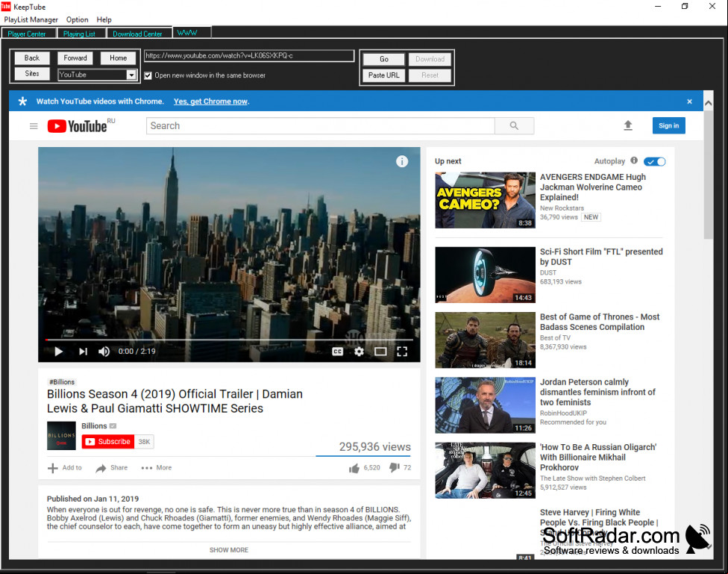Click the YouTube logo
728x574 pixels.
pyautogui.click(x=78, y=126)
